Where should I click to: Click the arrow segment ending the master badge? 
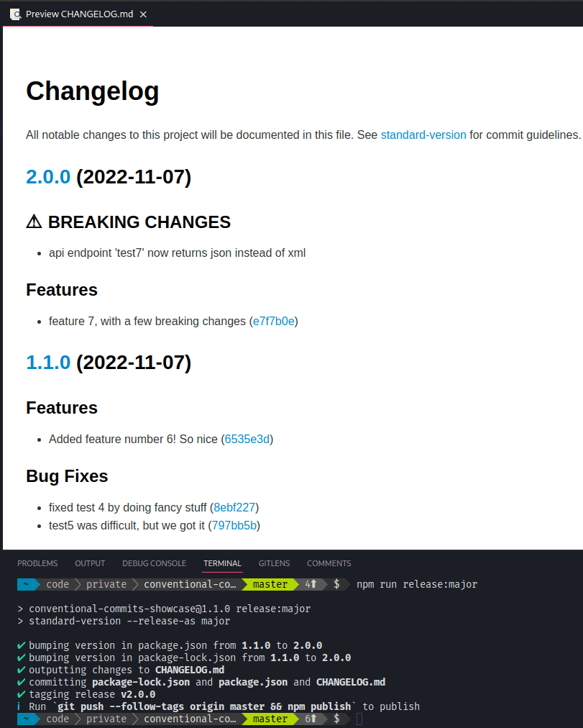click(295, 584)
